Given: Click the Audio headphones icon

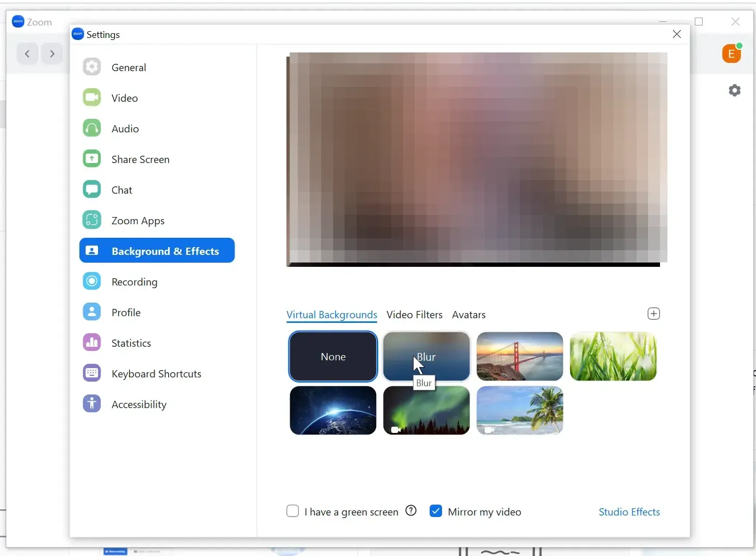Looking at the screenshot, I should [92, 128].
